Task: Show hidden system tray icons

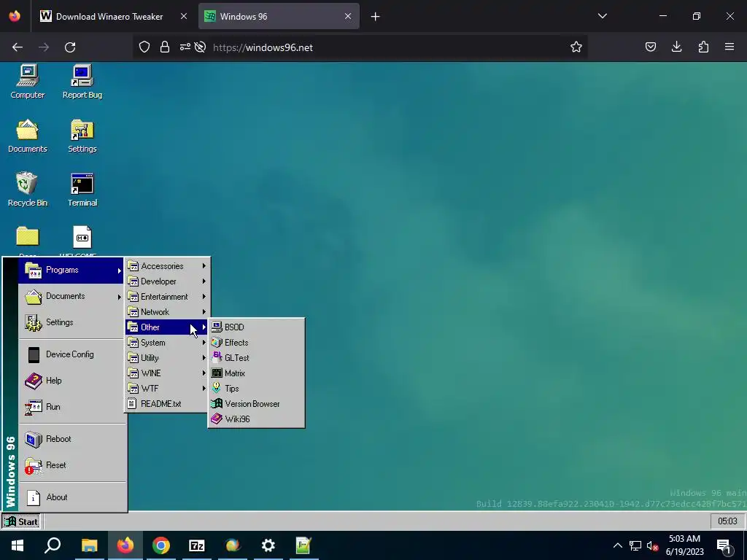Action: coord(617,545)
